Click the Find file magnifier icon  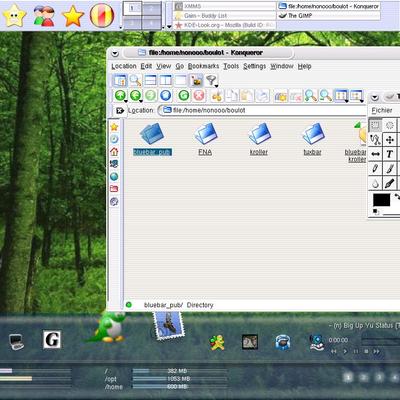(x=135, y=80)
